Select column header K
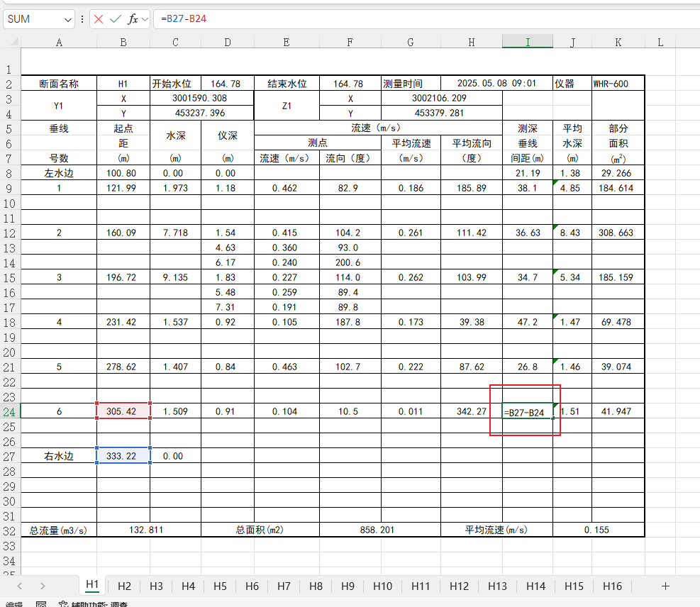The width and height of the screenshot is (700, 607). coord(618,43)
